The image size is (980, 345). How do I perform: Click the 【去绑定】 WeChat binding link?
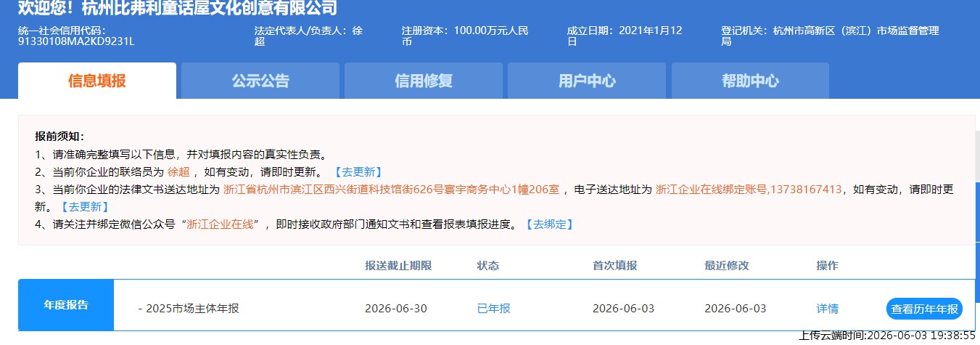point(549,224)
